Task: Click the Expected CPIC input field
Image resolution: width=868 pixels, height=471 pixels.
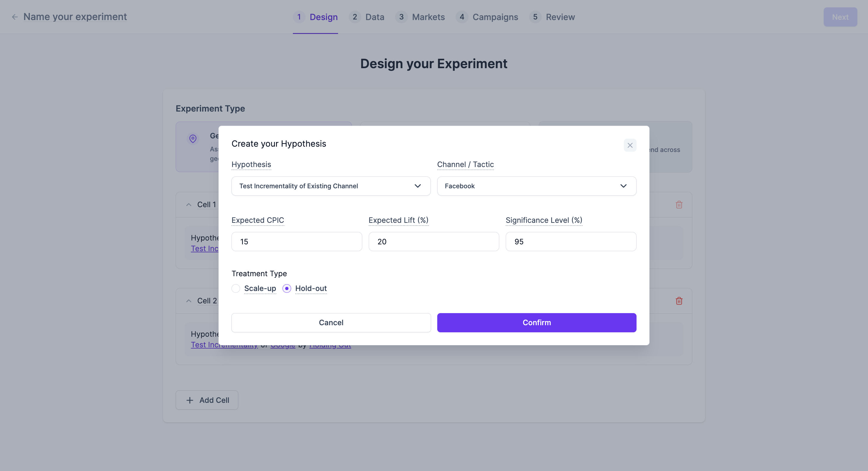Action: [x=296, y=242]
